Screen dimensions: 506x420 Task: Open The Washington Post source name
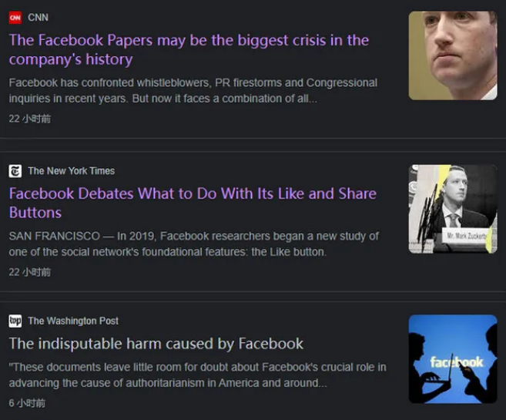[73, 321]
